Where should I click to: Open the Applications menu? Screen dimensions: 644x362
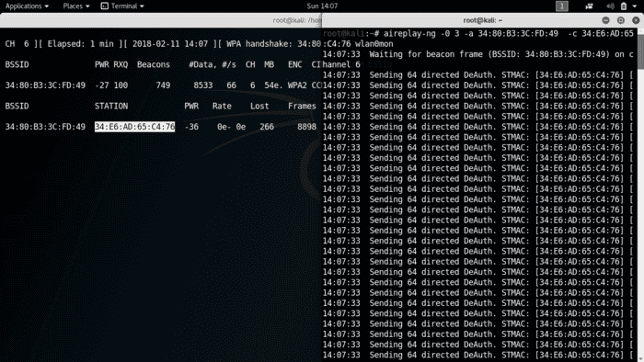pyautogui.click(x=27, y=6)
